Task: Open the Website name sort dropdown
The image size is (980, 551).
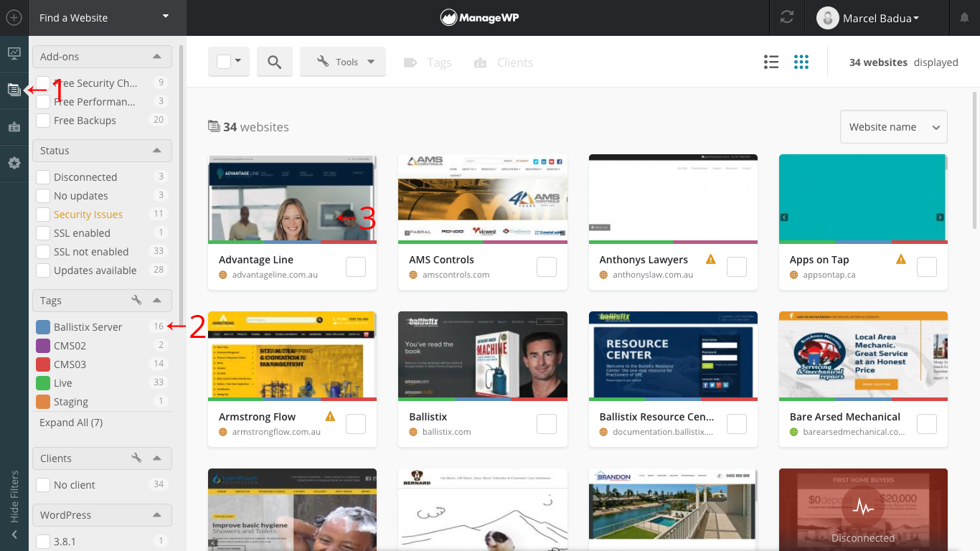Action: 893,127
